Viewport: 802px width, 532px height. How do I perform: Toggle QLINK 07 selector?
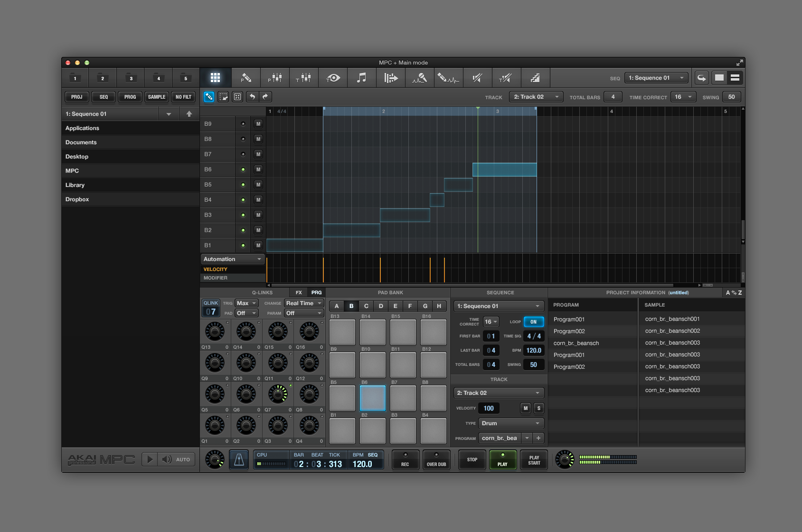pyautogui.click(x=211, y=308)
